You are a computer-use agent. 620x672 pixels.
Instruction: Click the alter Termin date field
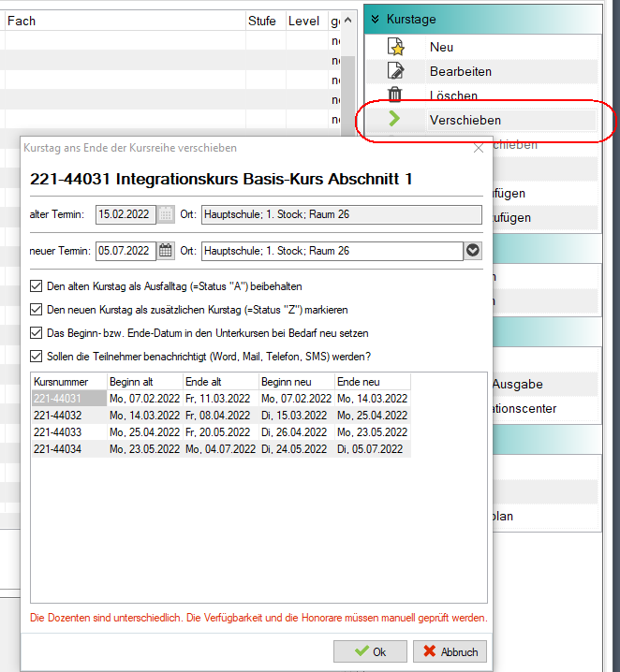coord(125,214)
